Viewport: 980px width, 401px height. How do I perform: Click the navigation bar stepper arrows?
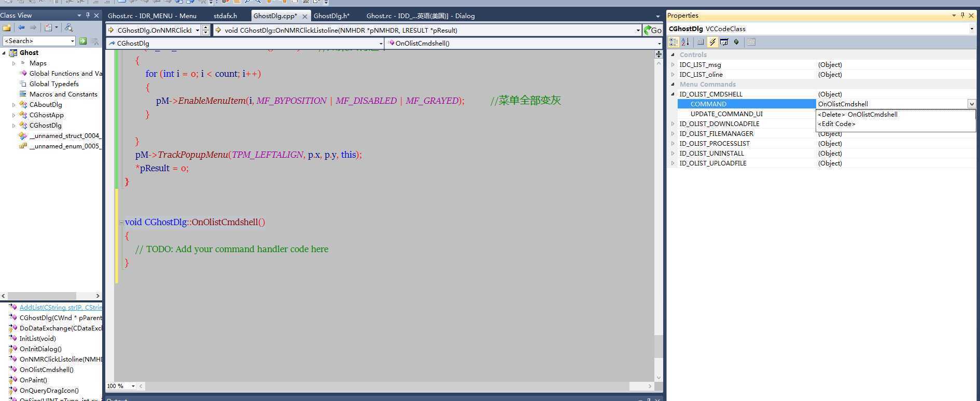pos(206,31)
